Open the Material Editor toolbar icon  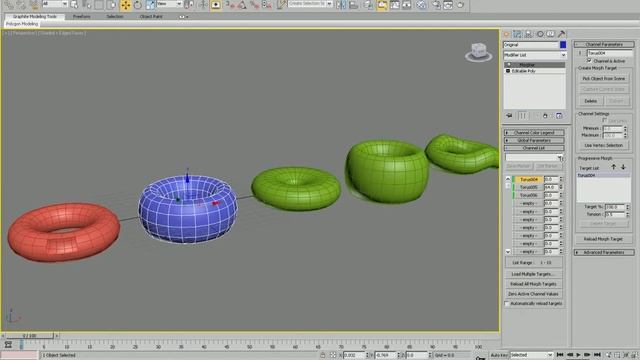point(421,5)
